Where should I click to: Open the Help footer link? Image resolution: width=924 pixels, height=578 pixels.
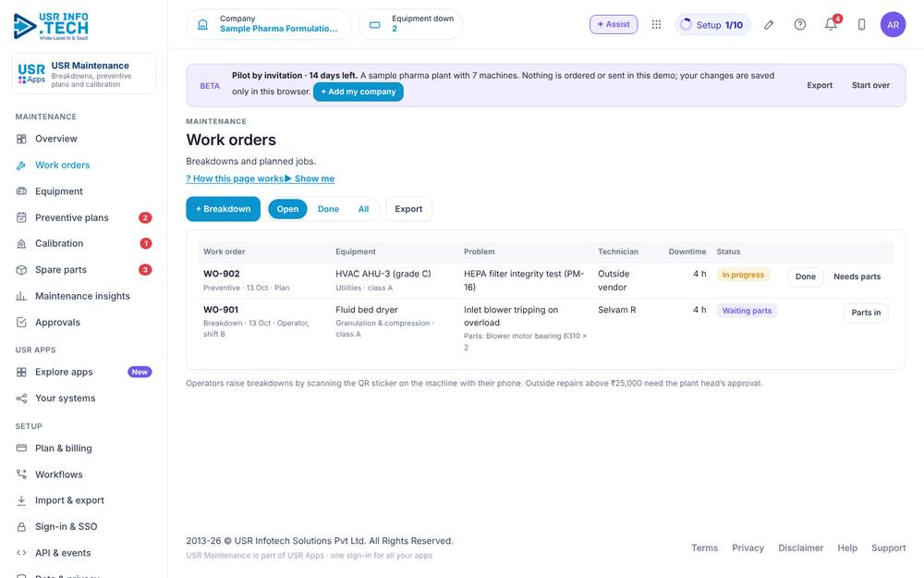pyautogui.click(x=847, y=547)
